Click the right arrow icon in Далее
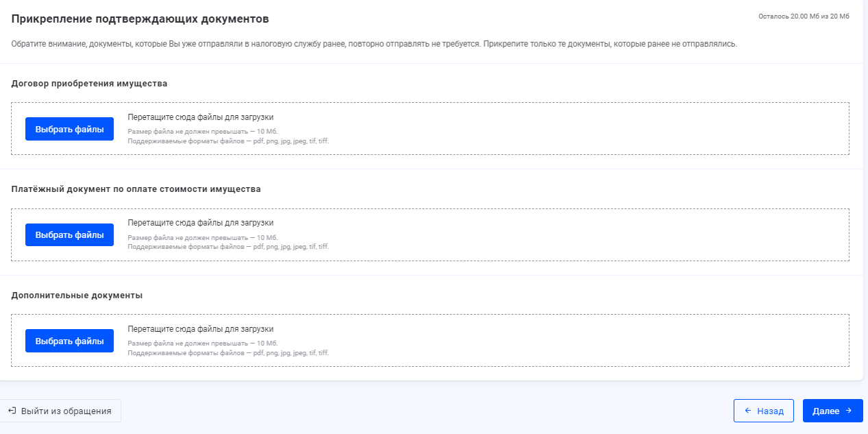This screenshot has width=868, height=434. click(x=849, y=411)
